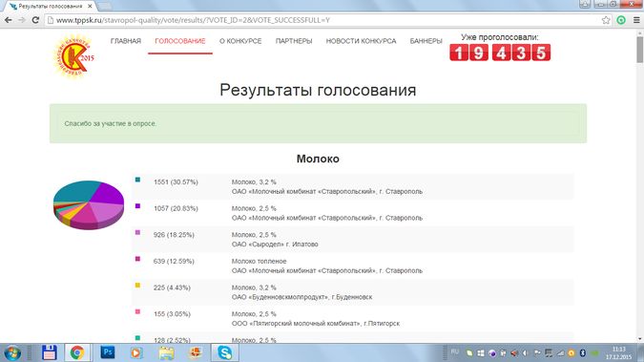Reload the page with refresh icon

[35, 20]
